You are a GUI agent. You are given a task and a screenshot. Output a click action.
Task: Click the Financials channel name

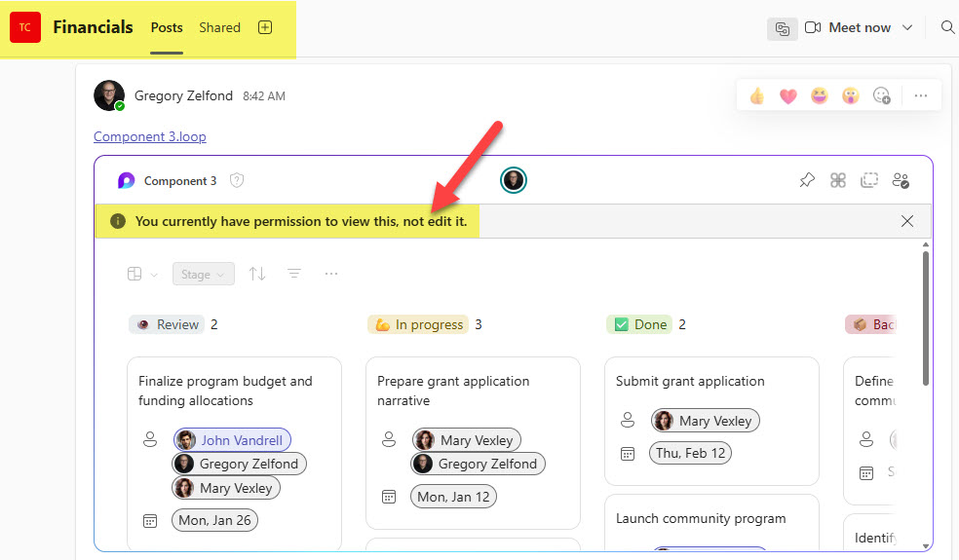tap(93, 27)
